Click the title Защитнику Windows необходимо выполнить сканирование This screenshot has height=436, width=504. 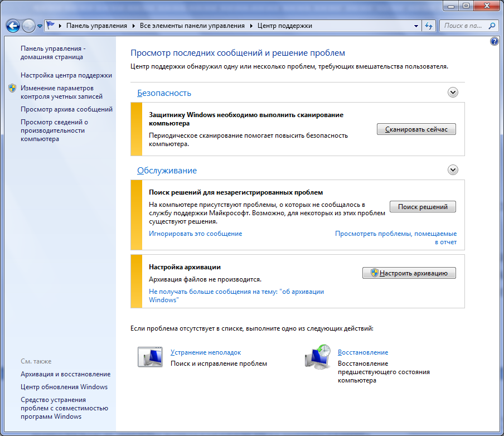tap(246, 119)
